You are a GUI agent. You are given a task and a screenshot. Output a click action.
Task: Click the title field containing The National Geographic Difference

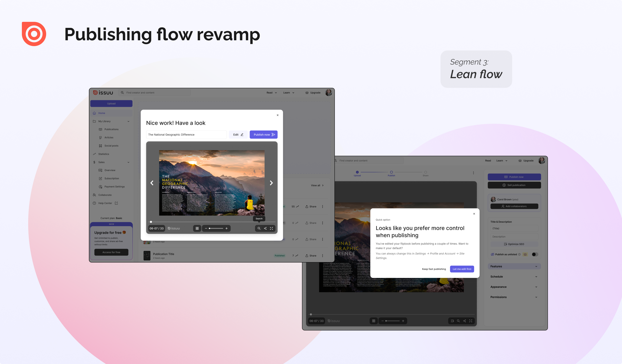click(x=186, y=135)
